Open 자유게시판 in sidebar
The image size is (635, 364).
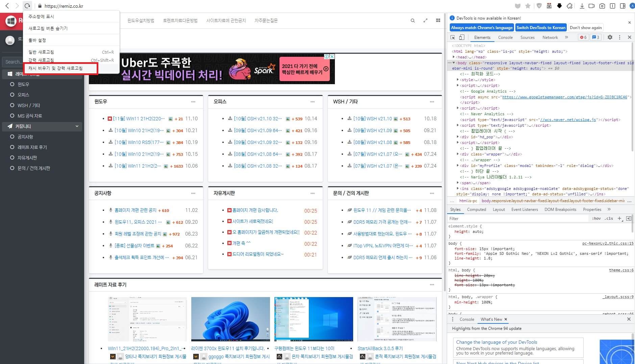(x=27, y=158)
